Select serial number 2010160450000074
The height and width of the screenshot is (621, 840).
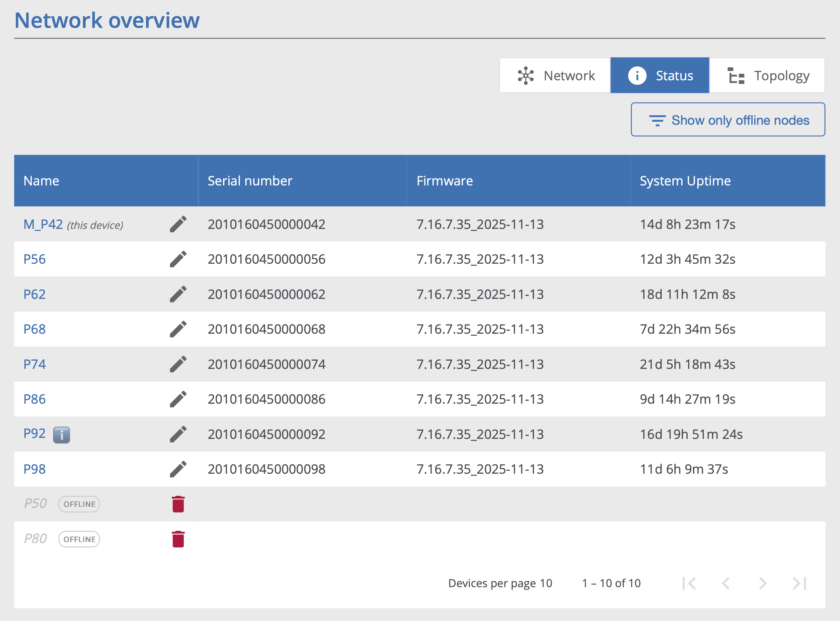click(267, 364)
